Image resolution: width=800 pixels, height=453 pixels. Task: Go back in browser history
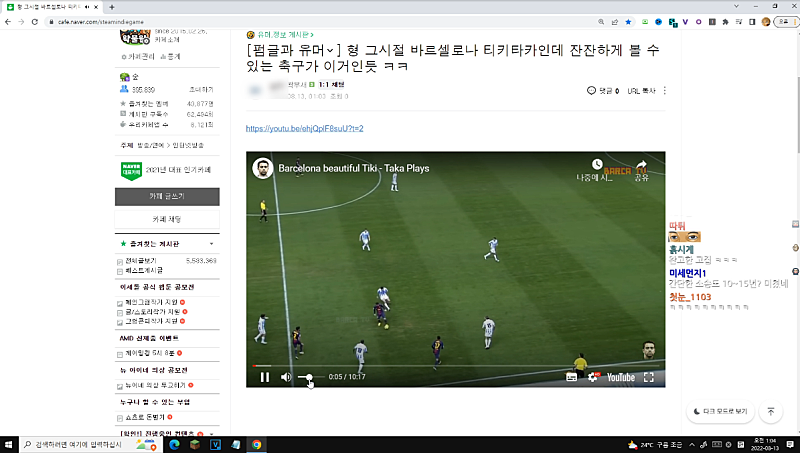click(x=8, y=22)
